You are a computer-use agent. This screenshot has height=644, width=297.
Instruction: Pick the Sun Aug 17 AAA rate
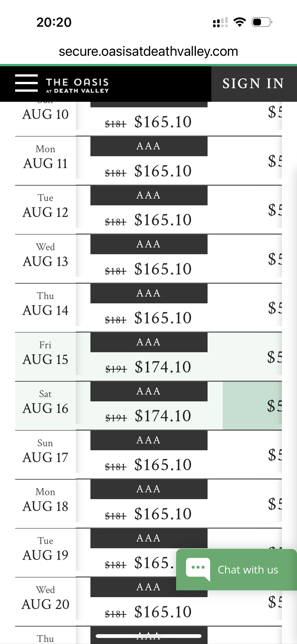coord(149,455)
